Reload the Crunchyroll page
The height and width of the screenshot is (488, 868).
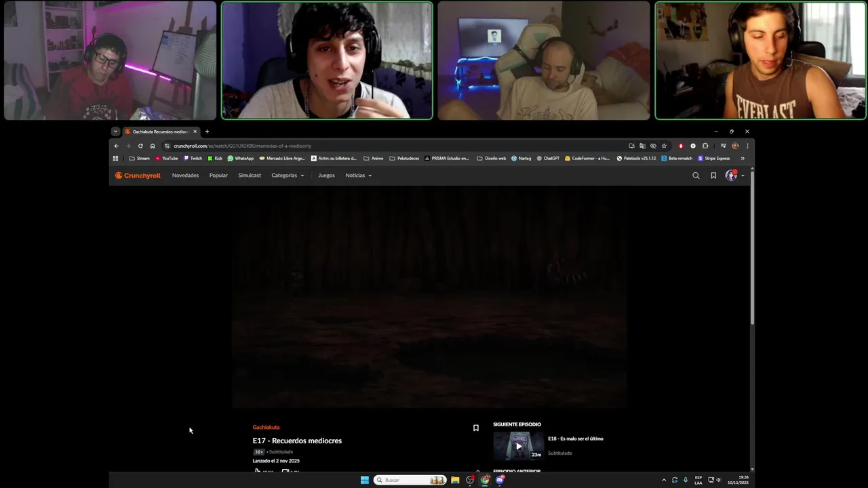click(140, 146)
